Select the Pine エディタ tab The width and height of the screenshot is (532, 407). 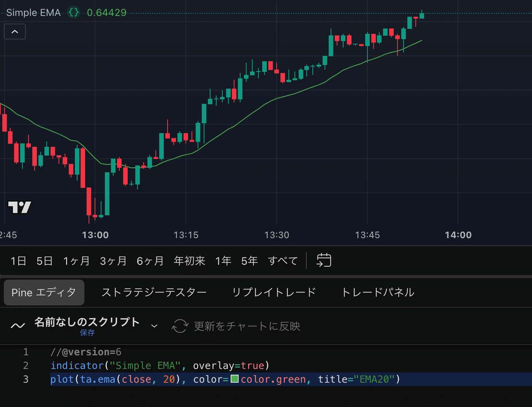click(x=43, y=292)
